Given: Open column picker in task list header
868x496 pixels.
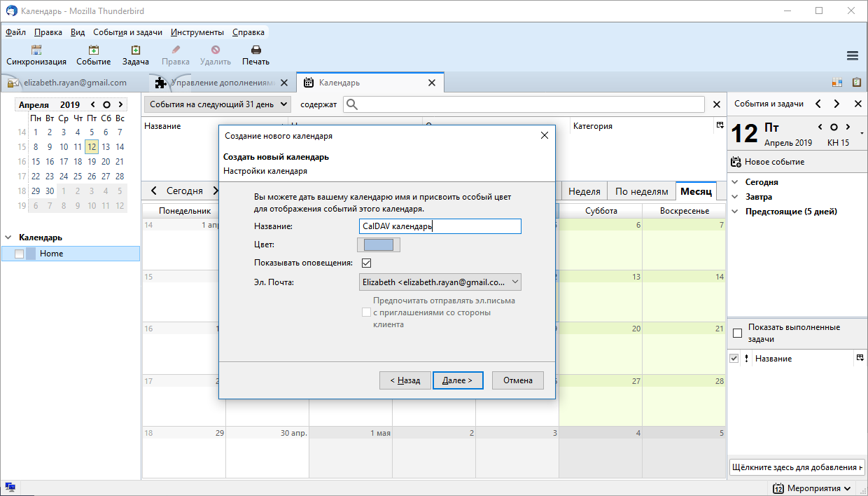Looking at the screenshot, I should coord(860,358).
